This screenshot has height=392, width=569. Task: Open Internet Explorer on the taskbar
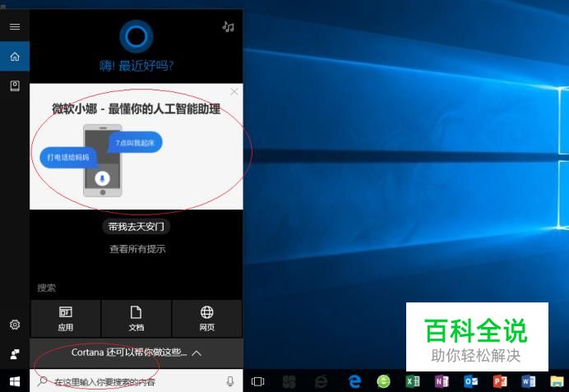322,381
